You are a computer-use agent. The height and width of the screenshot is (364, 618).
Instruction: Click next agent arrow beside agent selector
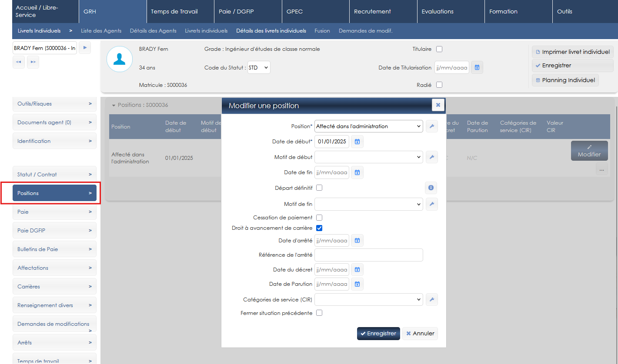tap(85, 48)
